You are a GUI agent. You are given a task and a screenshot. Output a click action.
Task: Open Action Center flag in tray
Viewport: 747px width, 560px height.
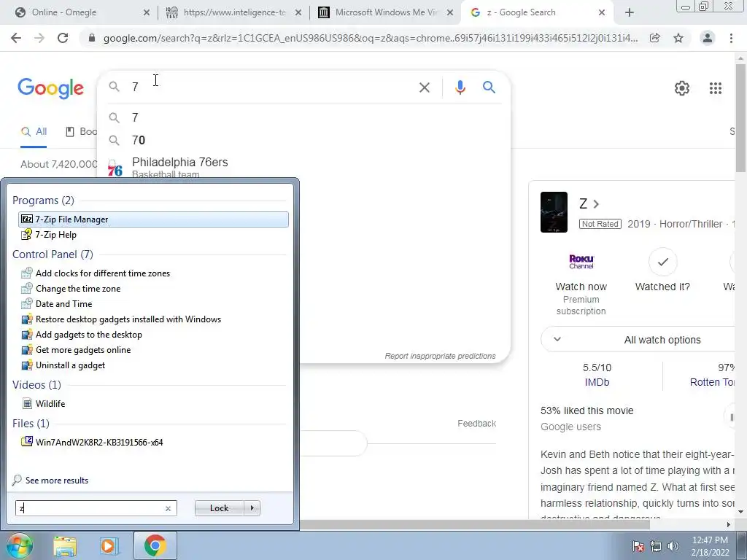[638, 546]
